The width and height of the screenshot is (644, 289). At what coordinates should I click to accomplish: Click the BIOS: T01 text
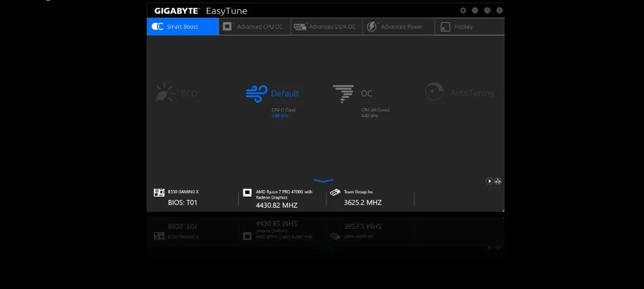pos(183,202)
